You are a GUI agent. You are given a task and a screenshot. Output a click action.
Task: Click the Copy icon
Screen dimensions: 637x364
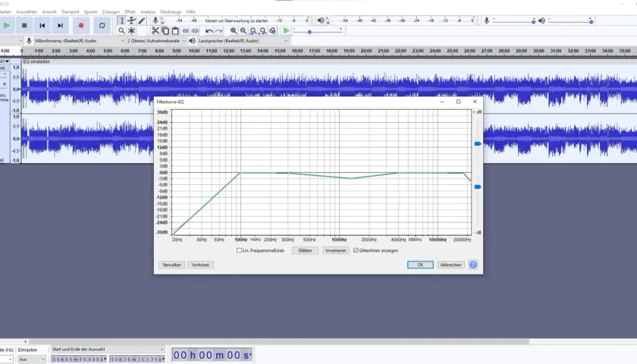click(x=165, y=31)
